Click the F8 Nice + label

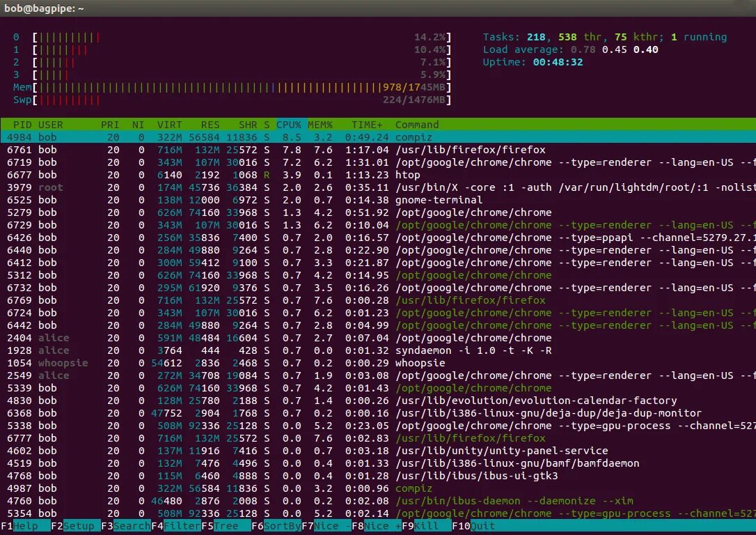382,526
